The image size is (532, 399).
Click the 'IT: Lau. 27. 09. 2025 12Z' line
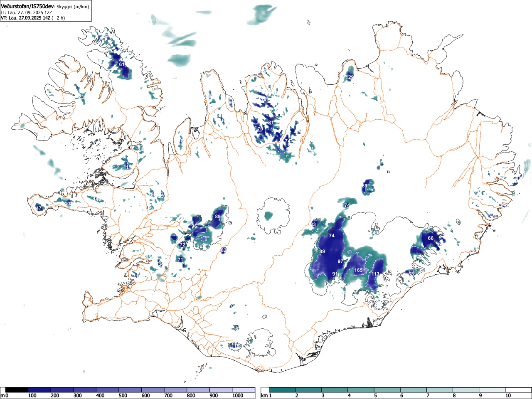26,12
